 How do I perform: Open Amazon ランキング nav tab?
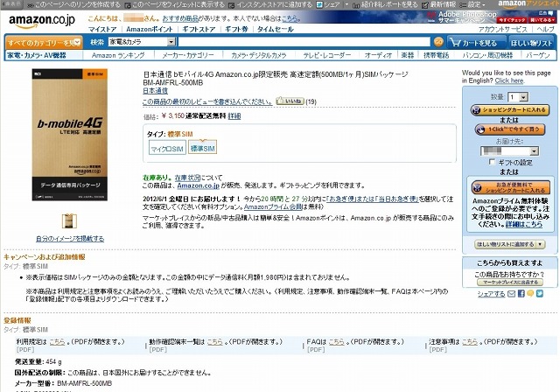pos(118,55)
